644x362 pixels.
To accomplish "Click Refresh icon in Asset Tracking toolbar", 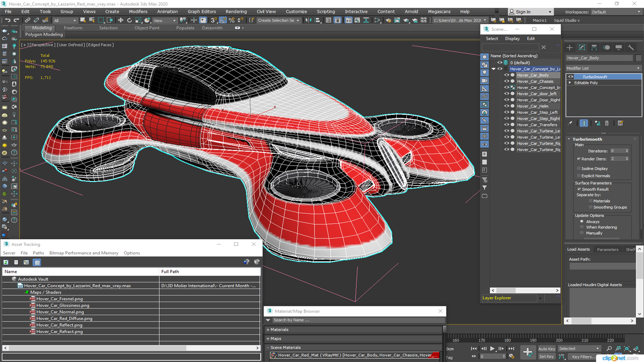I will [6, 262].
